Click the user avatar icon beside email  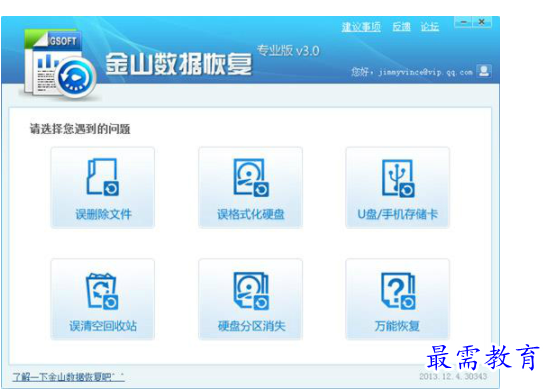[x=484, y=71]
